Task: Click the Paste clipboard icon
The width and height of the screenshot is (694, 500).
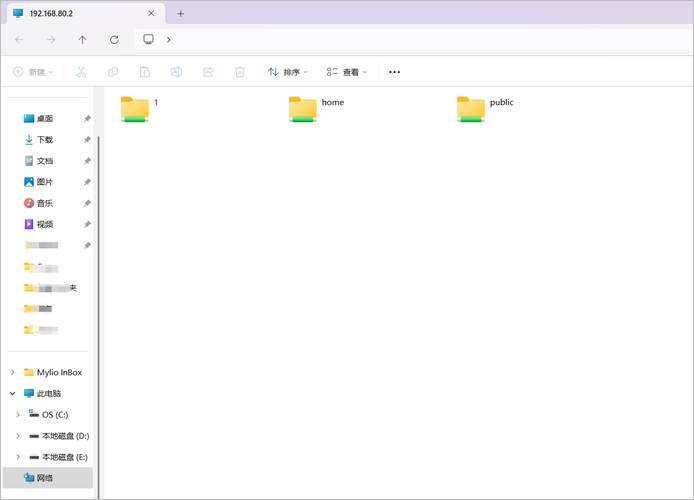Action: point(145,72)
